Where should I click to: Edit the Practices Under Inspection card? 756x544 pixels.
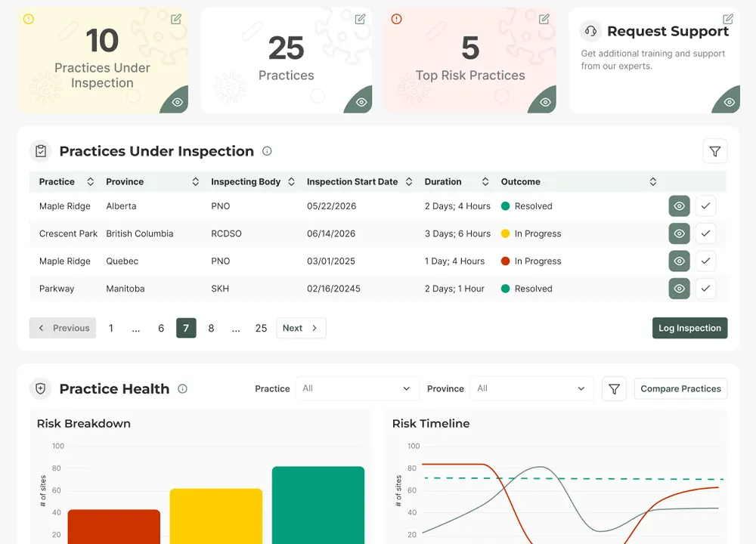(x=176, y=20)
